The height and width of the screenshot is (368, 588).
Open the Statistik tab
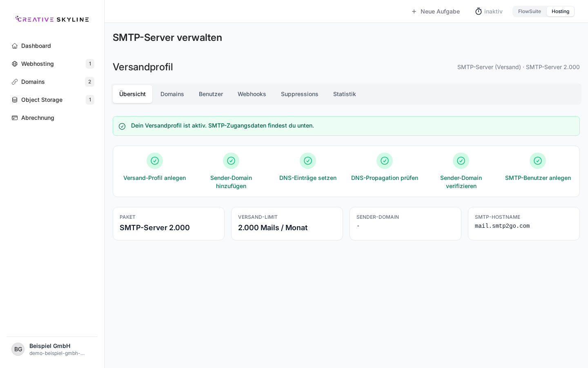point(345,94)
